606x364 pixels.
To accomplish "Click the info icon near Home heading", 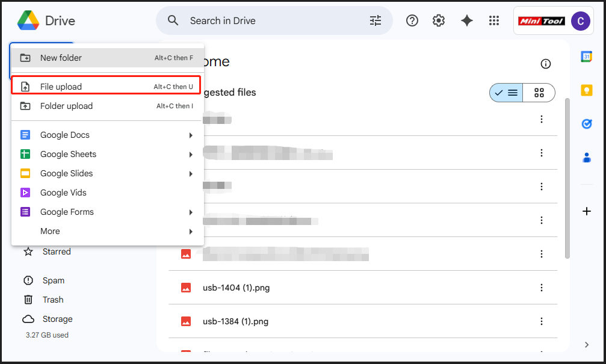I will (546, 63).
